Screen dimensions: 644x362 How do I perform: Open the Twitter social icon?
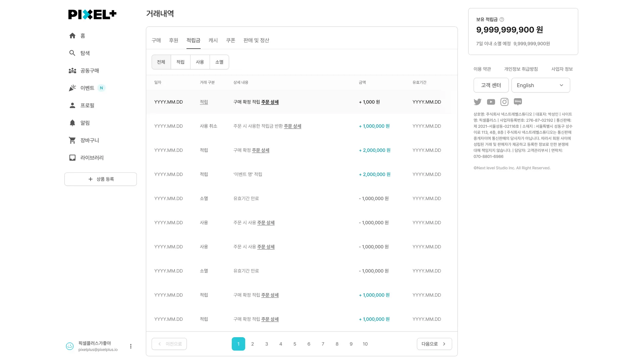pyautogui.click(x=477, y=102)
